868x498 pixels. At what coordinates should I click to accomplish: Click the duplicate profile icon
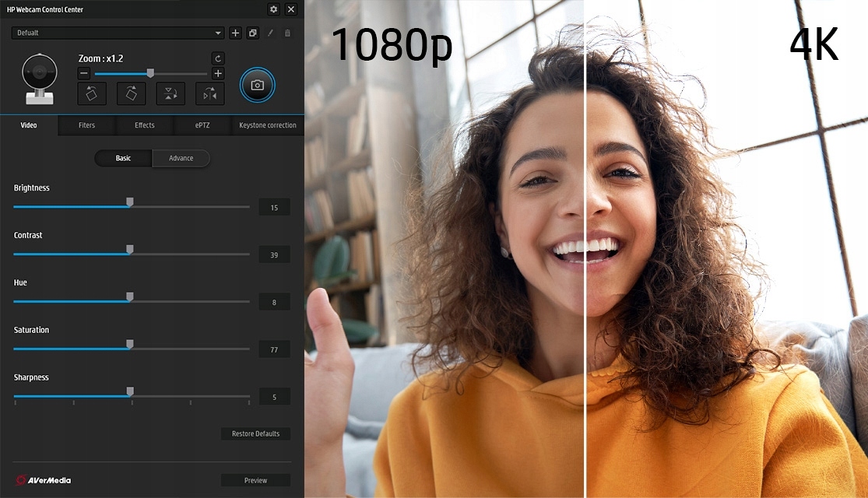[x=252, y=33]
